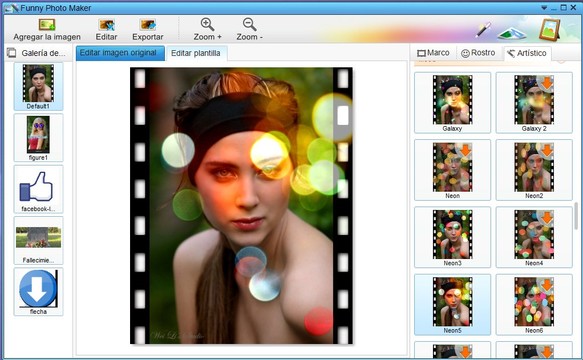Open the Marco tab
Image resolution: width=583 pixels, height=360 pixels.
pyautogui.click(x=433, y=53)
